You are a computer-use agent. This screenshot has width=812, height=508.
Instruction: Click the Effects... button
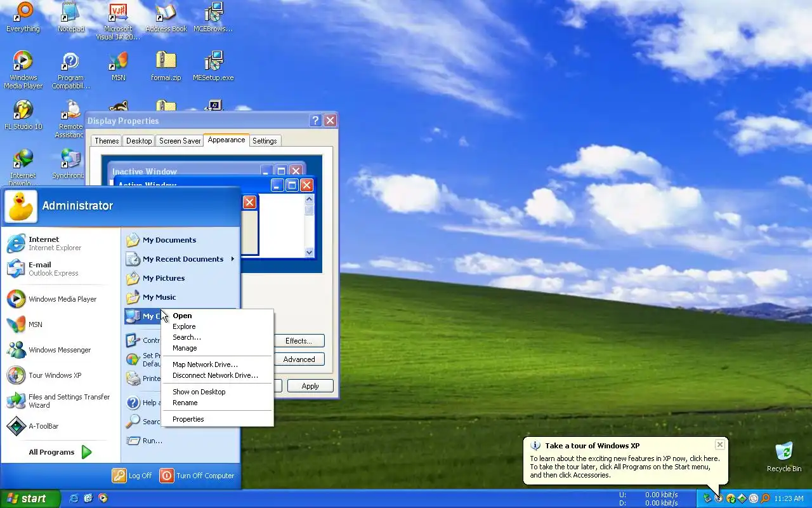pos(299,341)
